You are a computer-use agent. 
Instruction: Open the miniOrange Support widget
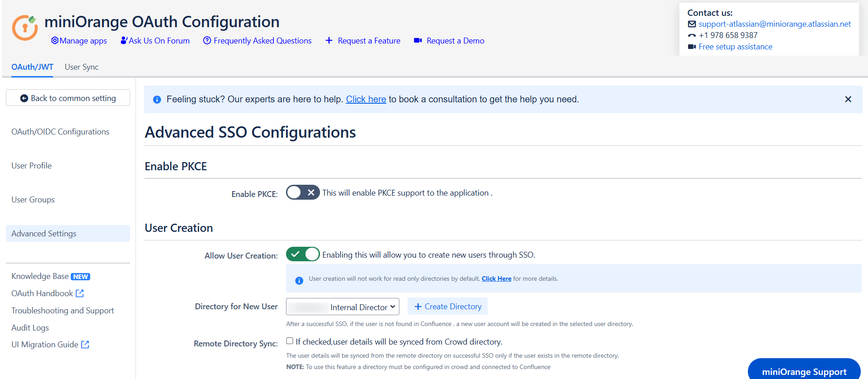[x=804, y=371]
